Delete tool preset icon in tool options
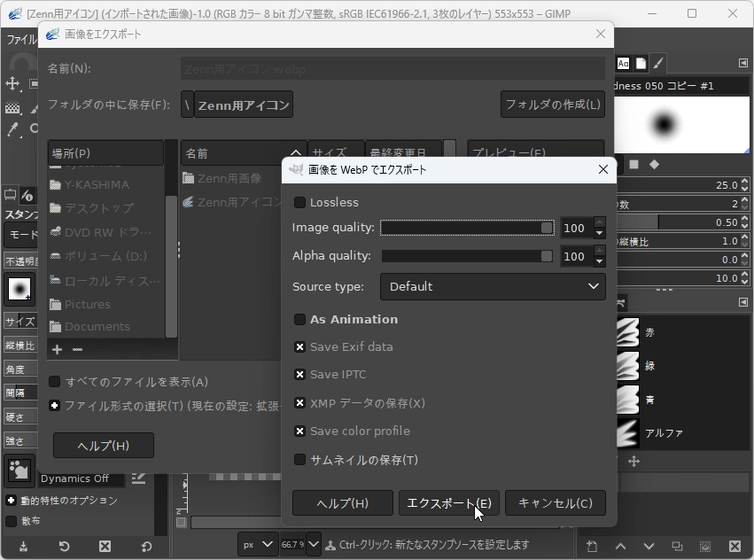Viewport: 754px width, 560px height. click(x=105, y=546)
